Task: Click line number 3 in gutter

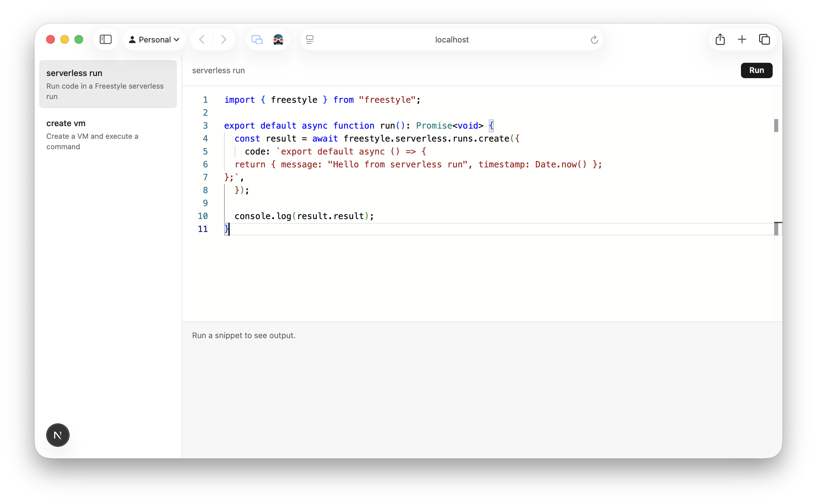Action: pos(205,126)
